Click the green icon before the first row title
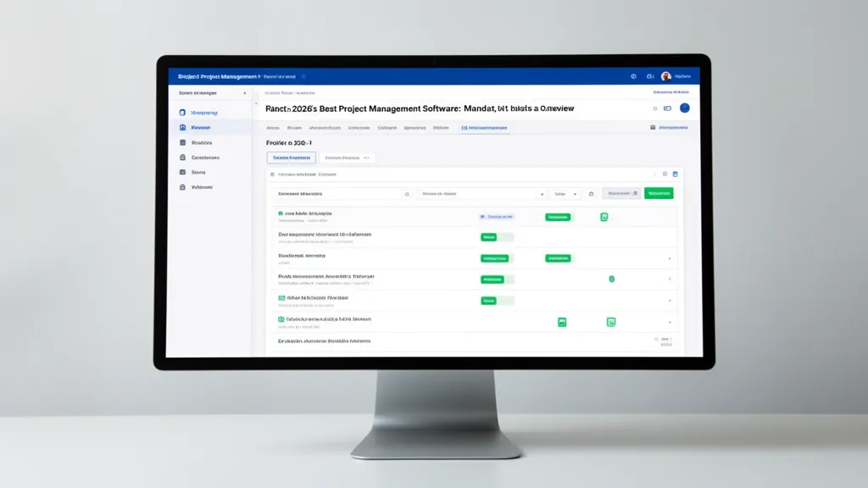This screenshot has height=488, width=868. pyautogui.click(x=281, y=213)
